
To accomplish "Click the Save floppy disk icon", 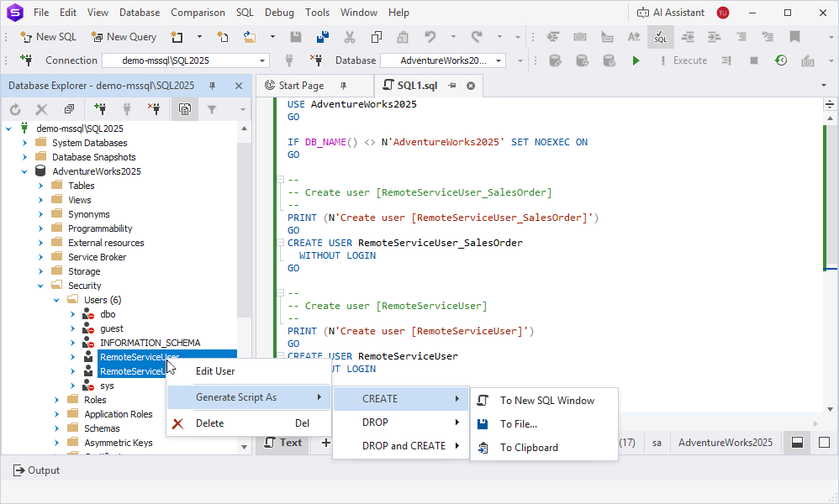I will tap(295, 37).
